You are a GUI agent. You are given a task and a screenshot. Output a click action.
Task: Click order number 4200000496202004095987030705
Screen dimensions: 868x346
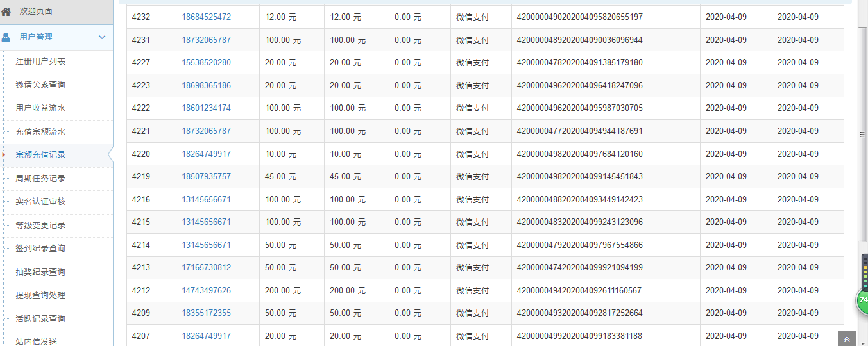(x=580, y=108)
